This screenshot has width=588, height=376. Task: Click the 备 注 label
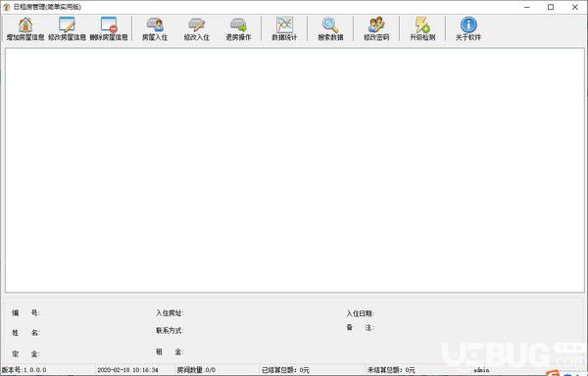click(360, 328)
